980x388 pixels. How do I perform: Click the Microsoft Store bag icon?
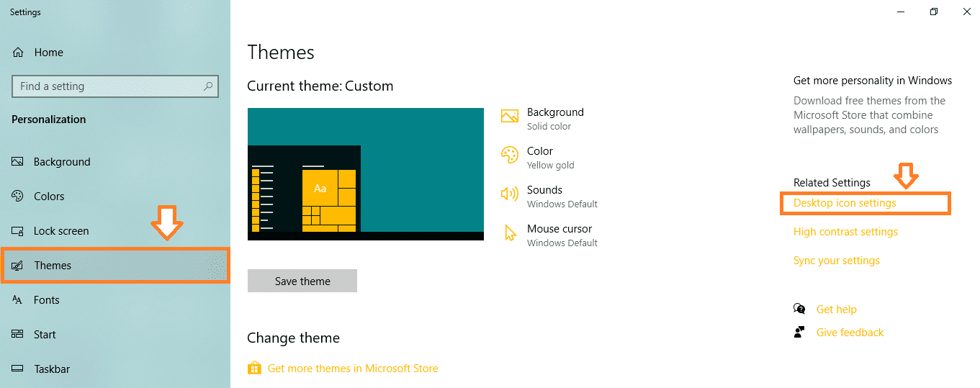[254, 369]
